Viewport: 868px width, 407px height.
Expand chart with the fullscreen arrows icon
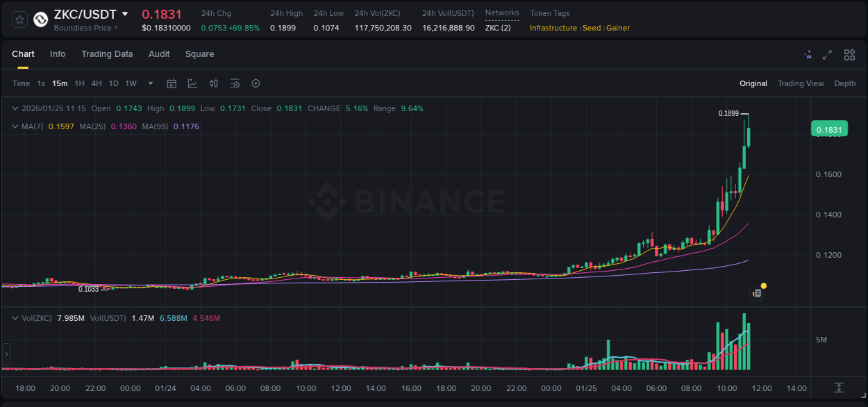pos(827,54)
